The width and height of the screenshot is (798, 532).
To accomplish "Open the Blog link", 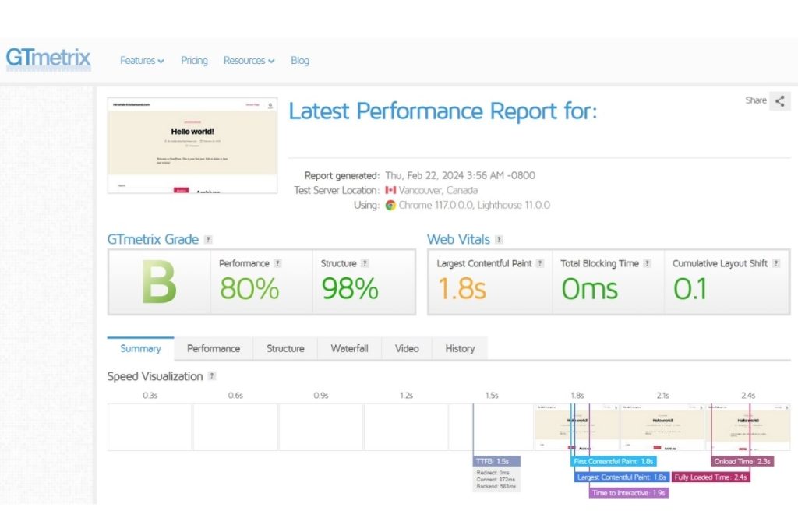I will tap(300, 61).
